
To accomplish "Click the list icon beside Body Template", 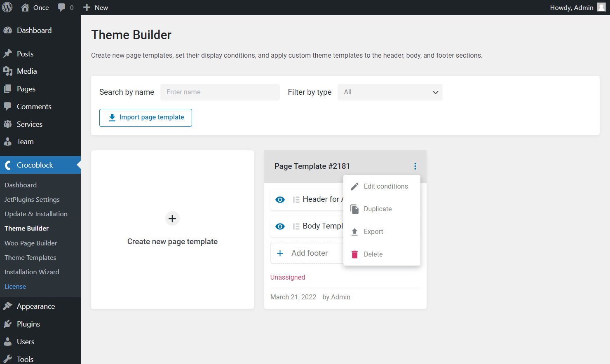I will 296,226.
